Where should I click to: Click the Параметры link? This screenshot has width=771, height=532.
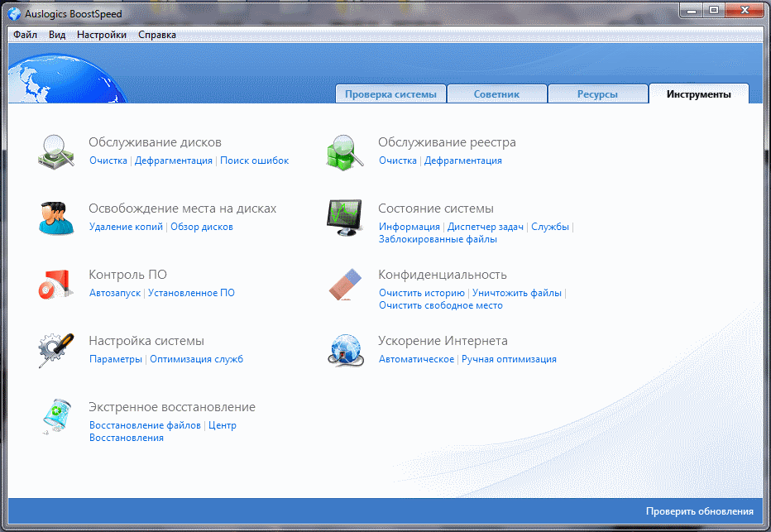[116, 359]
